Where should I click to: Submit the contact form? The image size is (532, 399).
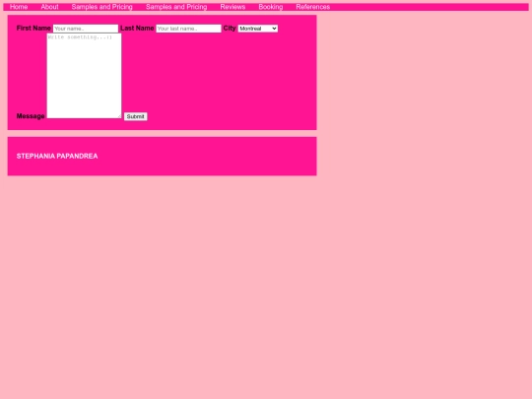[135, 116]
